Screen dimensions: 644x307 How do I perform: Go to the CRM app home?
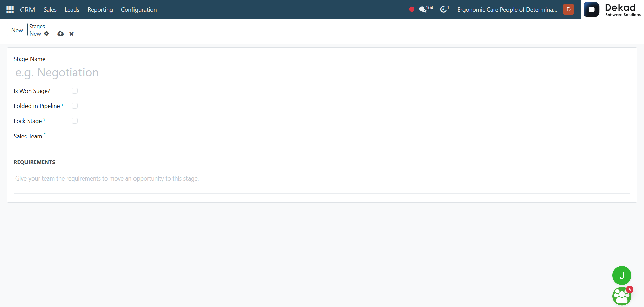point(28,10)
